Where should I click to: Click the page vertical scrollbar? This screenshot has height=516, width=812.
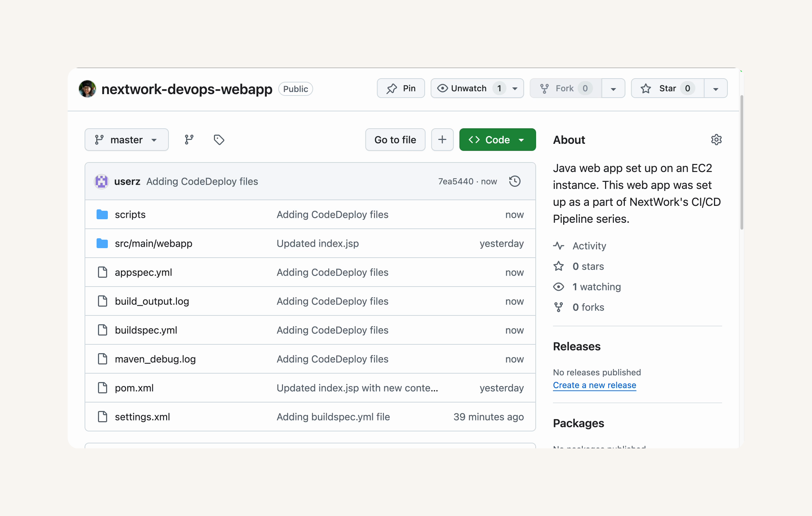(x=742, y=162)
